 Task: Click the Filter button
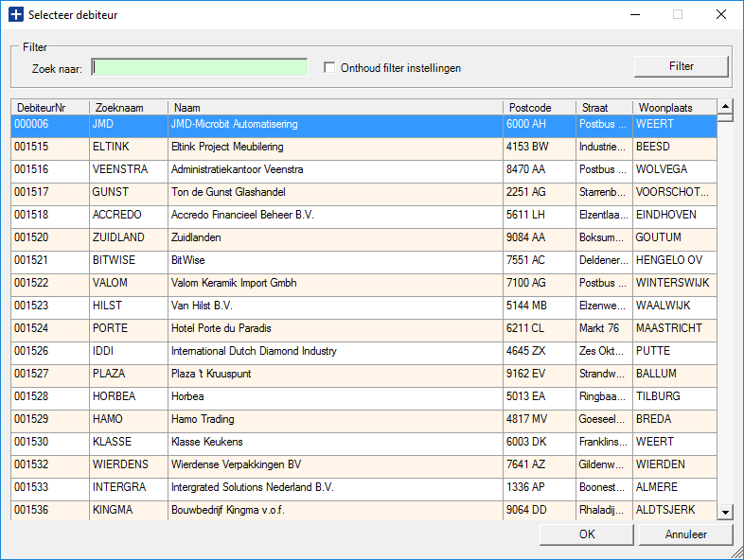click(x=681, y=66)
